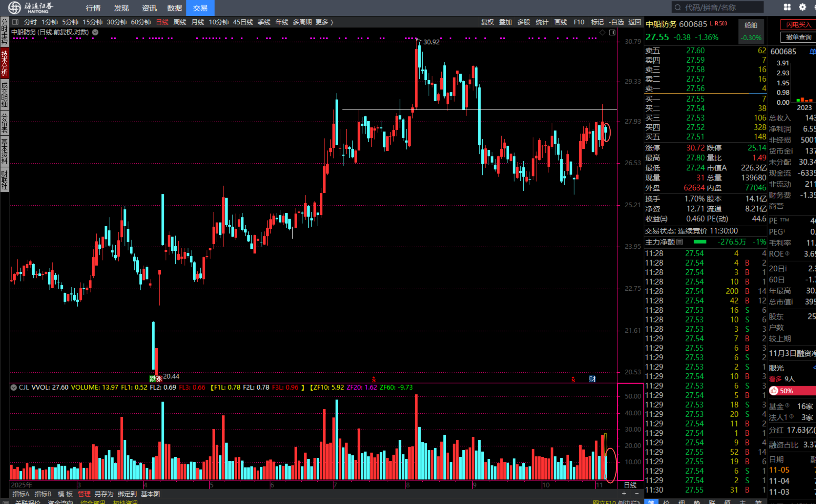This screenshot has width=816, height=504.
Task: Open the 多周期 multi-period selector
Action: pyautogui.click(x=302, y=22)
